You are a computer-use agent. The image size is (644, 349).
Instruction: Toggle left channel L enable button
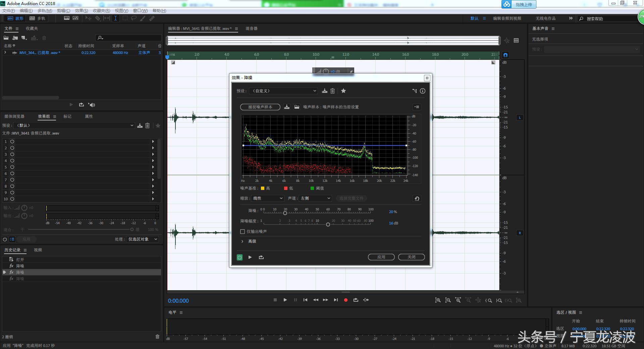520,117
